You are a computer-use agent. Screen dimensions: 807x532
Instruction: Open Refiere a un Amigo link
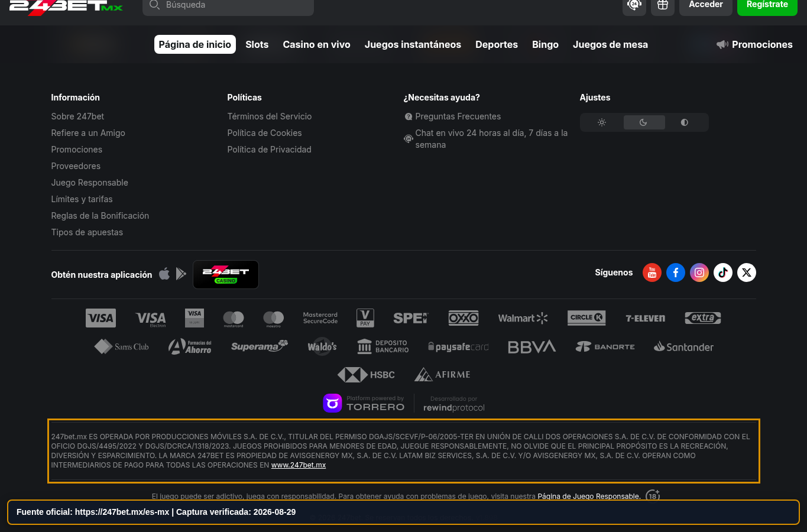tap(88, 133)
